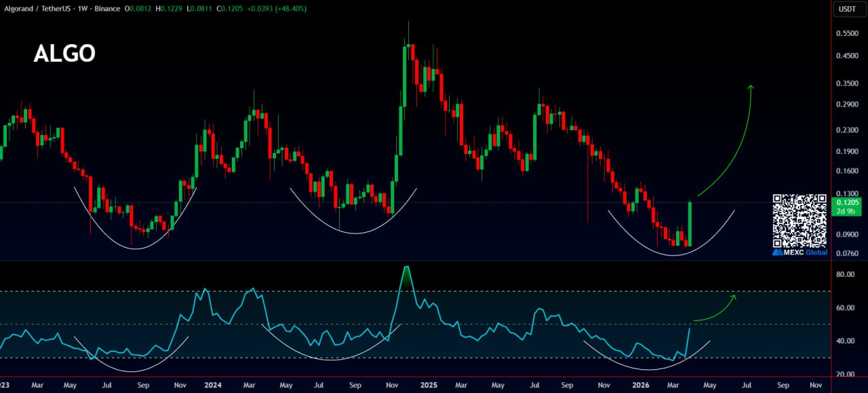Select the ALGO text label on chart
Screen dimensions: 868x393
pyautogui.click(x=64, y=54)
